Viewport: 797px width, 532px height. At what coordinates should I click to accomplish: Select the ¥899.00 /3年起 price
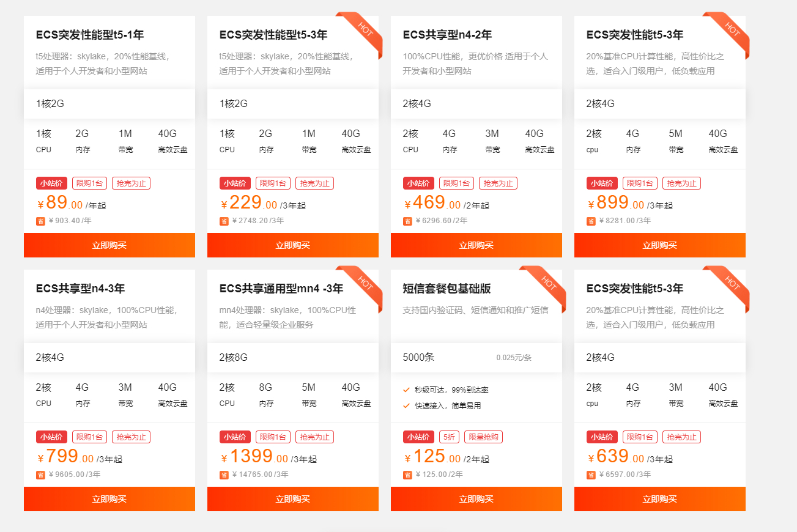click(x=630, y=203)
